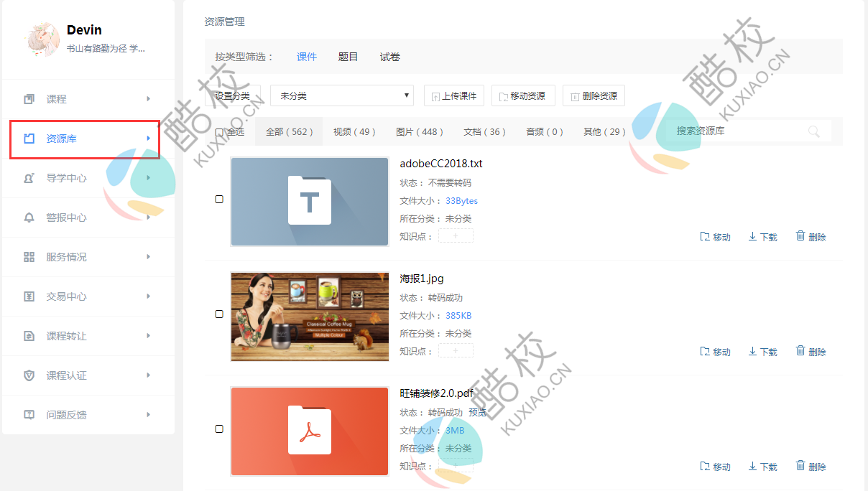Image resolution: width=868 pixels, height=491 pixels.
Task: Click the search magnifier icon in resource search
Action: pos(813,131)
